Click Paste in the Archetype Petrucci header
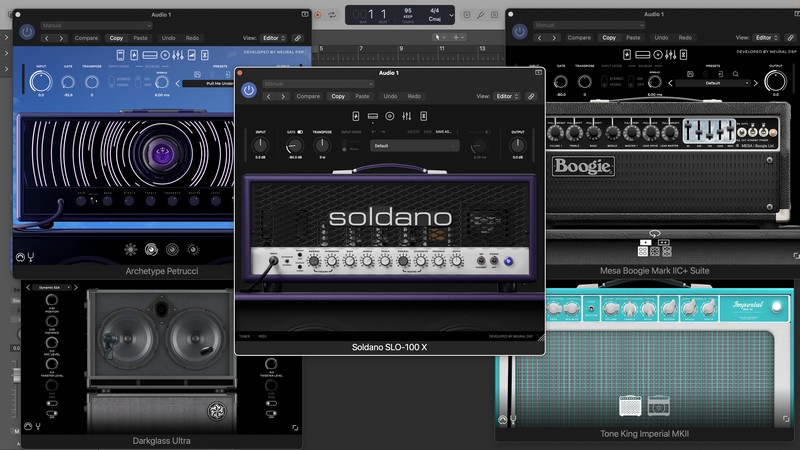This screenshot has height=450, width=800. tap(140, 38)
